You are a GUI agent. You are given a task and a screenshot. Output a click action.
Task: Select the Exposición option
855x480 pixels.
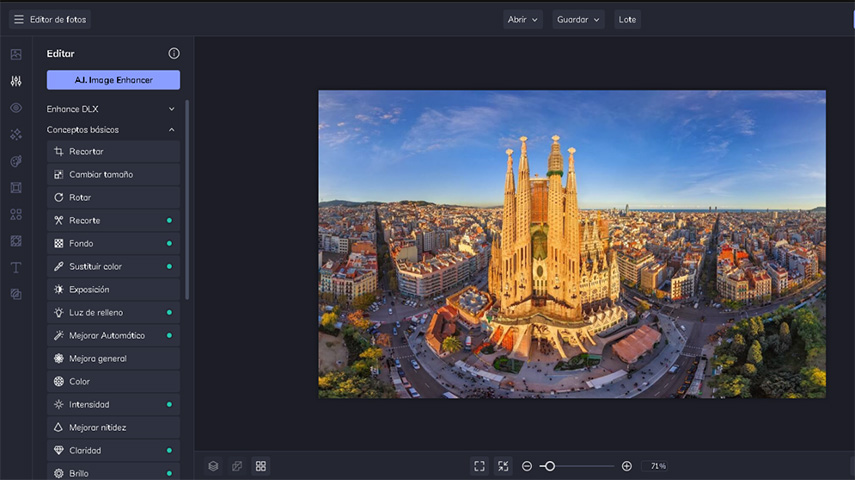pyautogui.click(x=113, y=290)
